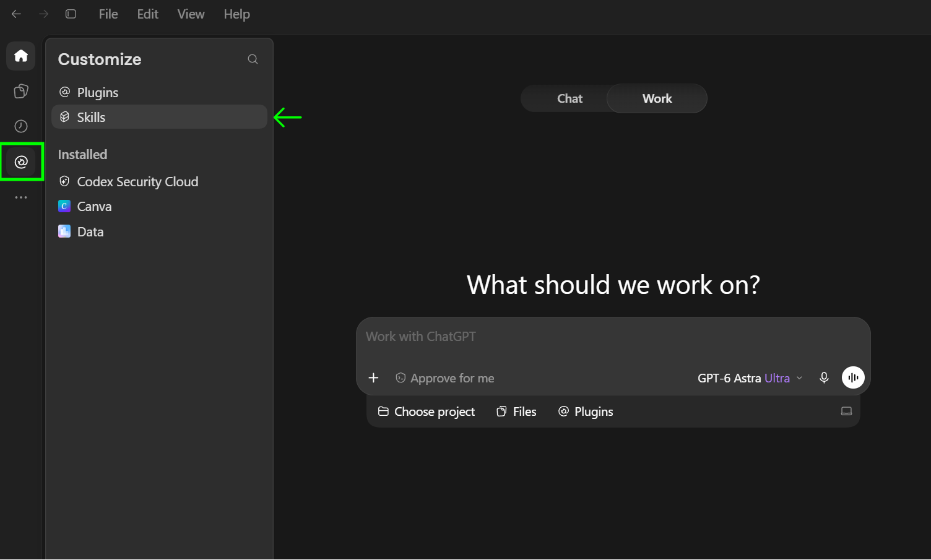Go to the Home sidebar icon
Image resolution: width=931 pixels, height=560 pixels.
point(21,56)
